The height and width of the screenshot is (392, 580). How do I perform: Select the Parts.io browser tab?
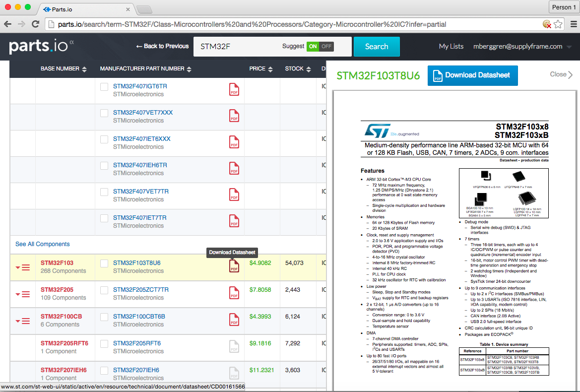86,9
